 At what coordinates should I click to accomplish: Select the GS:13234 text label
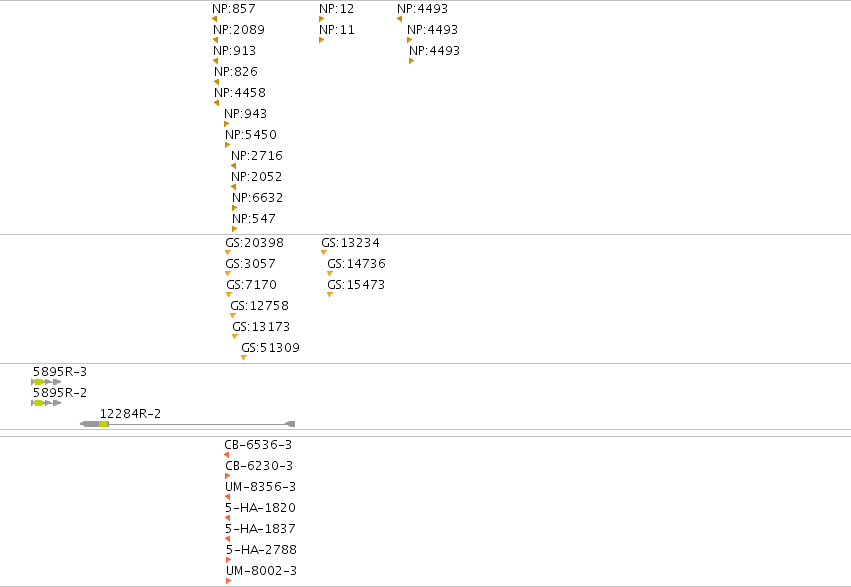click(351, 243)
